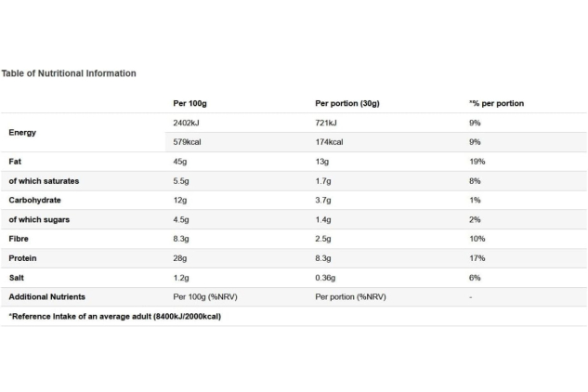Click the 19% fat per portion value
Screen dimensions: 588x392
click(477, 162)
